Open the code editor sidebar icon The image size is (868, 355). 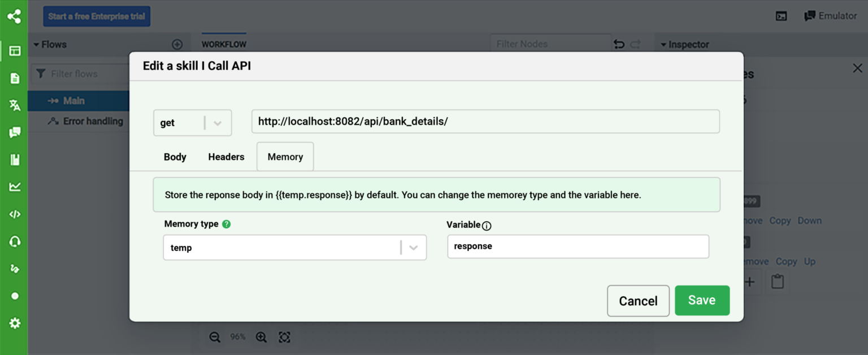pyautogui.click(x=15, y=214)
